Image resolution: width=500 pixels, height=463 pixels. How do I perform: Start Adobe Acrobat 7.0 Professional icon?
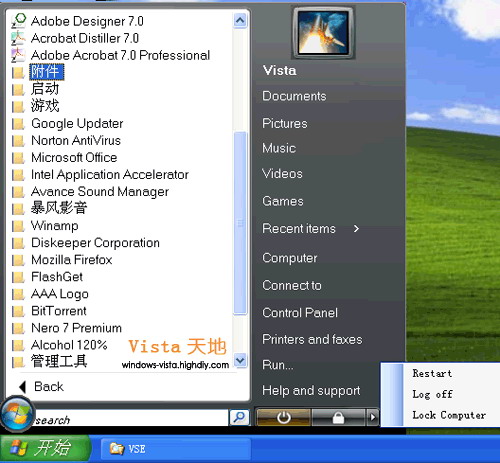point(18,55)
